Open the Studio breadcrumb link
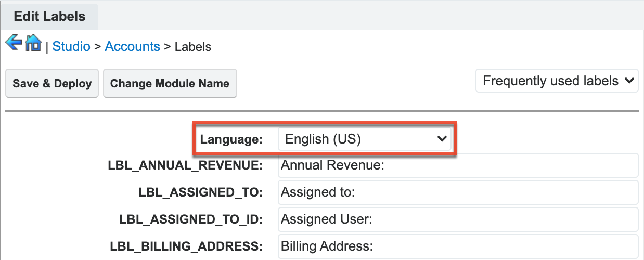This screenshot has width=644, height=260. point(71,46)
